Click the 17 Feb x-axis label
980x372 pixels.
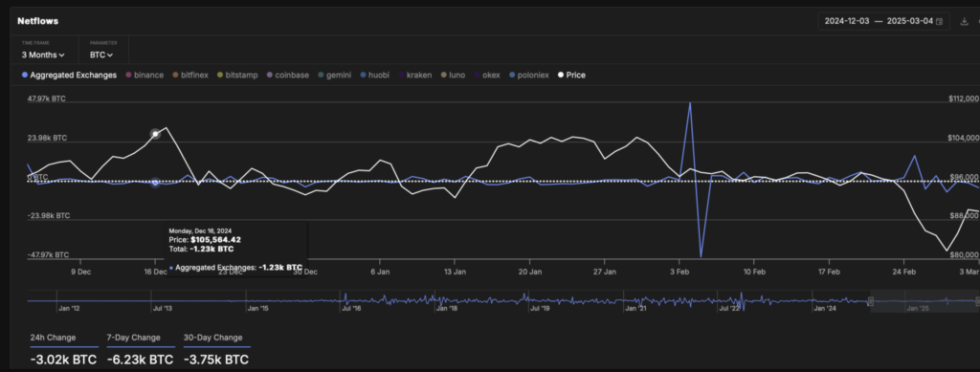[x=829, y=273]
